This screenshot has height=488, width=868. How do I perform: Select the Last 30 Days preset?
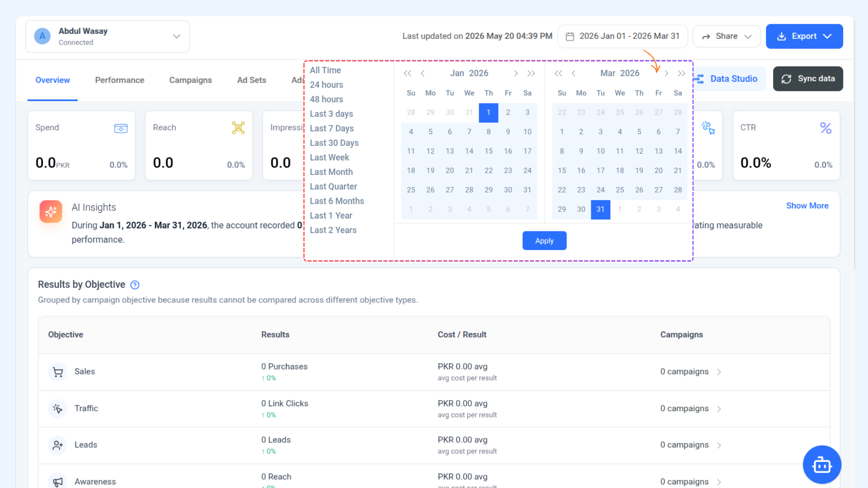tap(334, 143)
